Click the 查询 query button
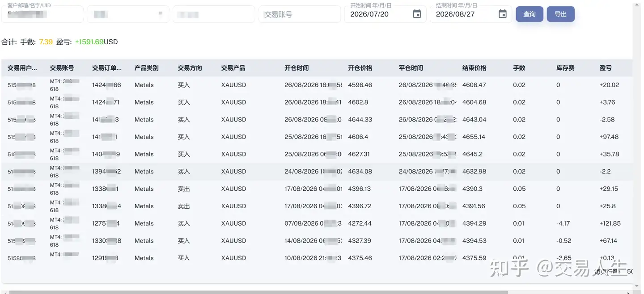The image size is (644, 294). click(x=530, y=14)
